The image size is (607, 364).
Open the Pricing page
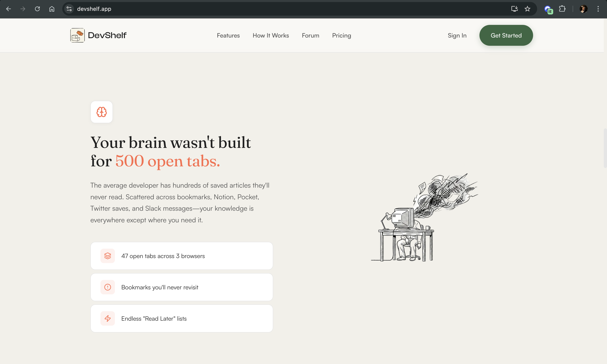[341, 35]
